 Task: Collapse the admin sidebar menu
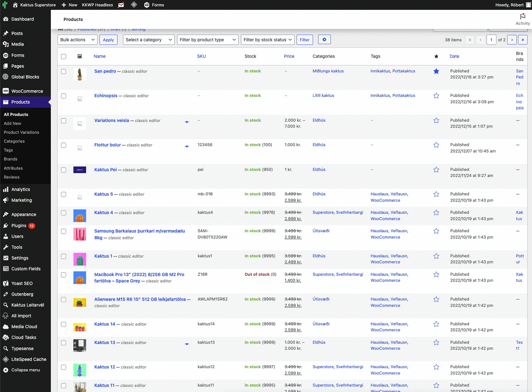pos(25,370)
